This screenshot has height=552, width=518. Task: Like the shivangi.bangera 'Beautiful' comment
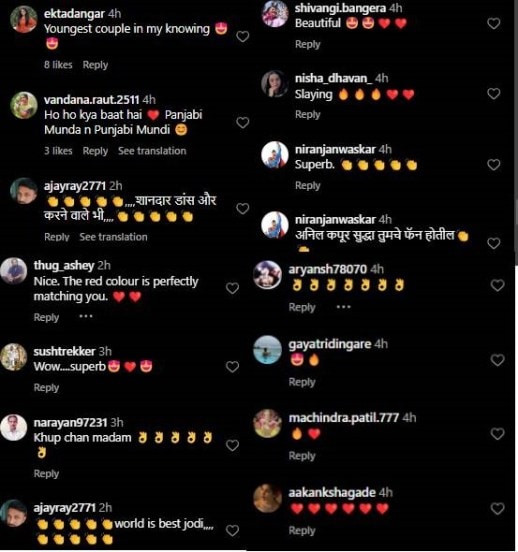(494, 23)
